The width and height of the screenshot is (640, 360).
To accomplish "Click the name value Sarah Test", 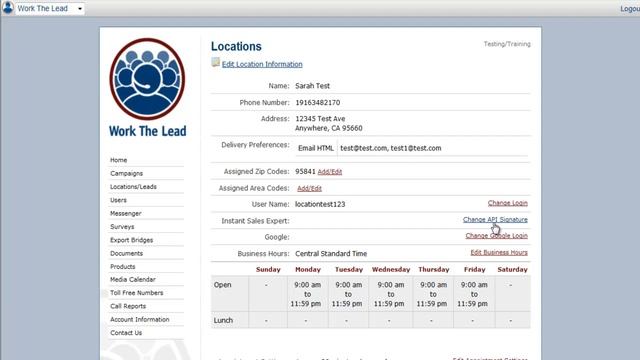I will [x=312, y=86].
